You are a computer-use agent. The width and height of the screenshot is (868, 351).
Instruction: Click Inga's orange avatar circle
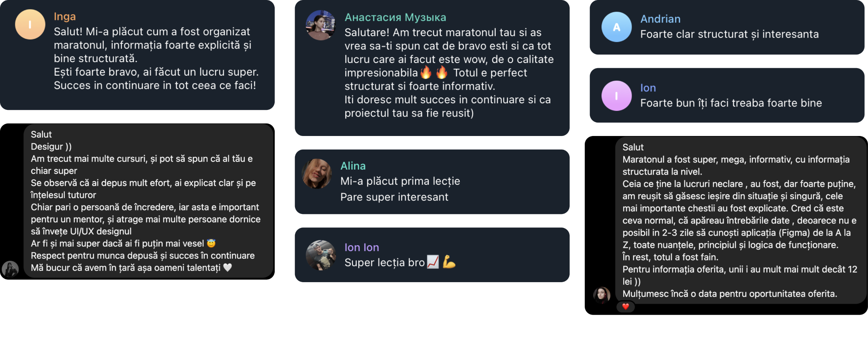(x=30, y=24)
